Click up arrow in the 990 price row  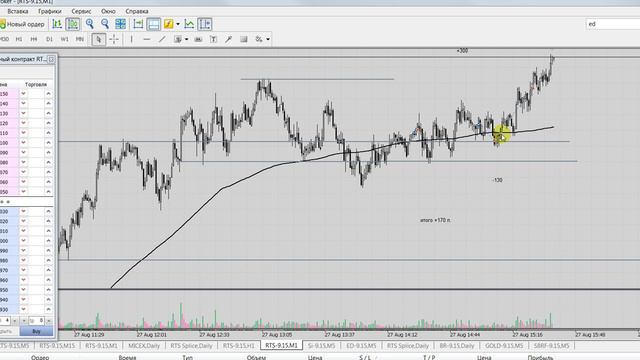pos(48,251)
